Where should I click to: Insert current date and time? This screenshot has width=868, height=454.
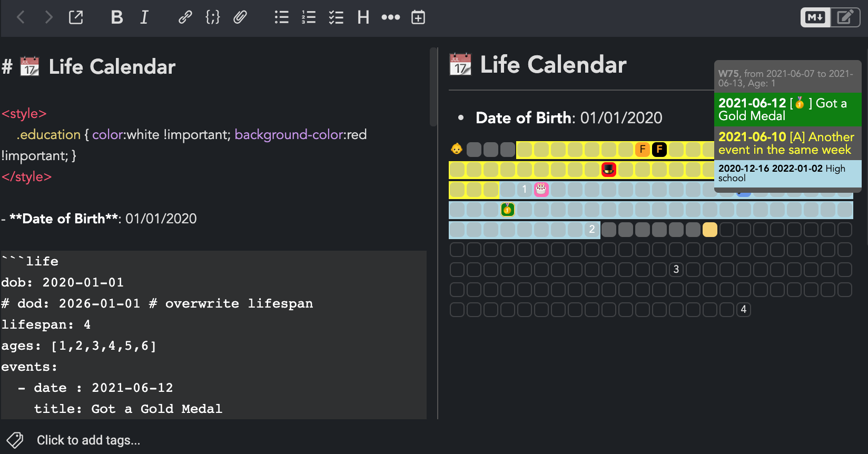[418, 17]
